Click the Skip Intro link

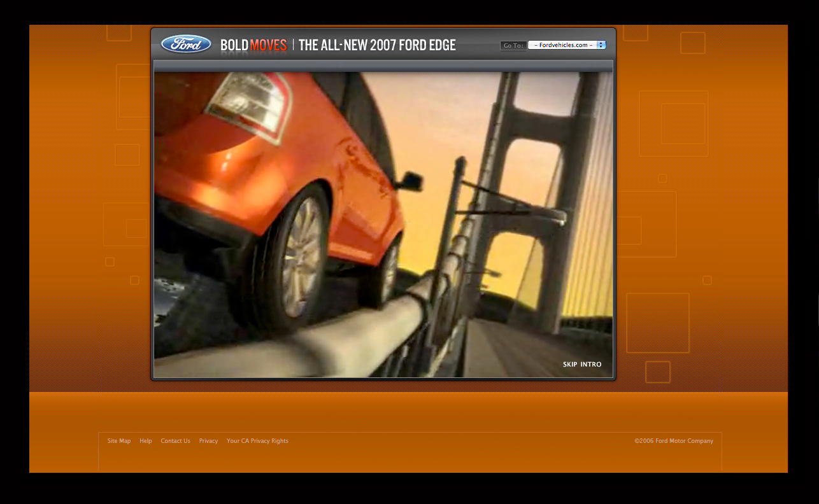tap(582, 365)
